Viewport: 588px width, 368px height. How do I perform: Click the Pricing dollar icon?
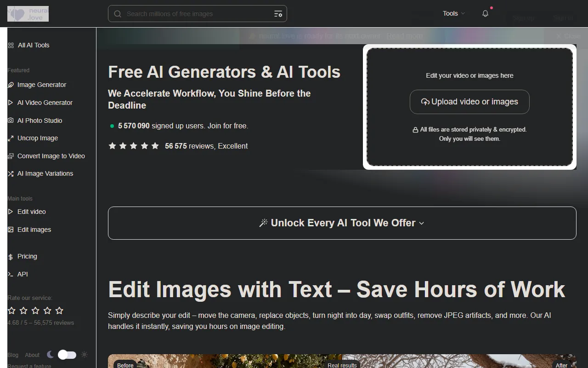point(11,257)
